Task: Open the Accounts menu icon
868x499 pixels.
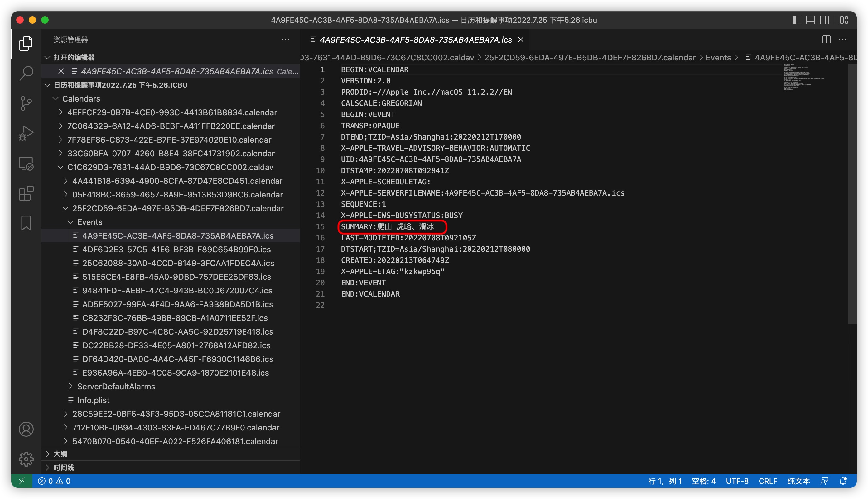Action: tap(26, 429)
